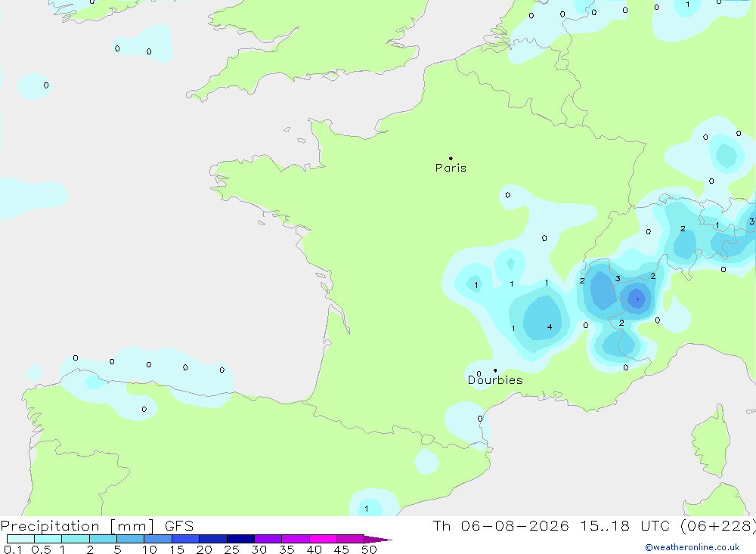Screen dimensions: 756x554
Task: Pick the 30–35 mm purple legend swatch
Action: tap(268, 539)
